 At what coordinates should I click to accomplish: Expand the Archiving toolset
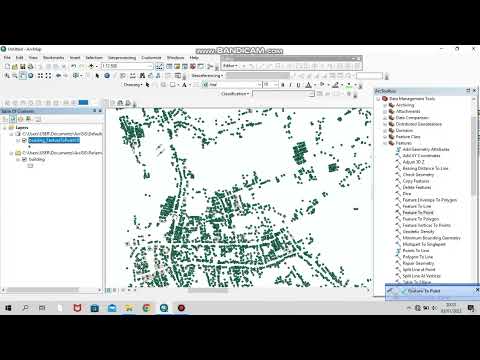pyautogui.click(x=385, y=105)
